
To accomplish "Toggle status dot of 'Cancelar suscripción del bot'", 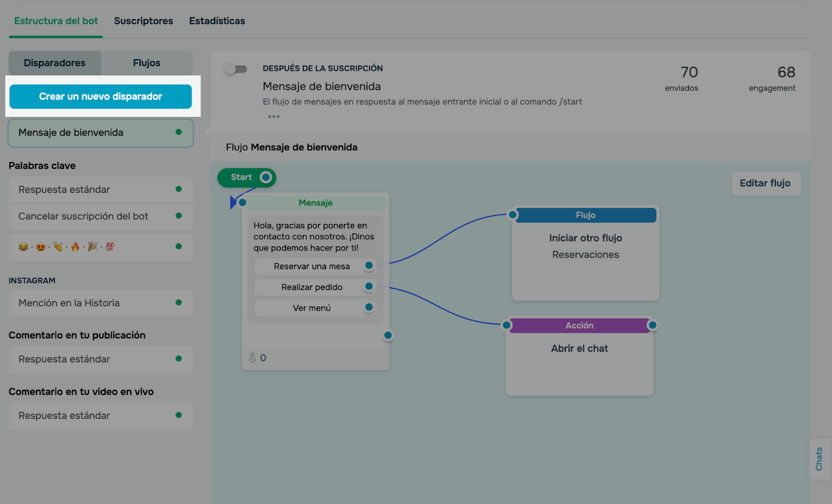I will coord(178,216).
